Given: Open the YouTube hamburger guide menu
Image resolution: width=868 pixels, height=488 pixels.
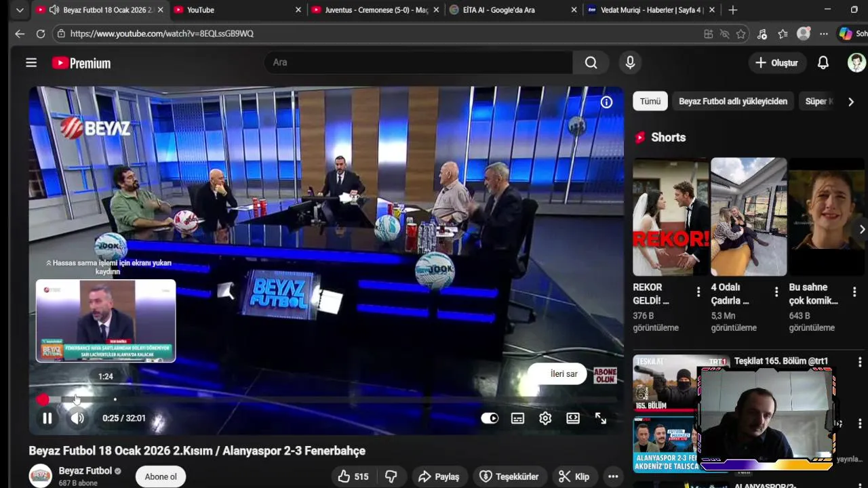Looking at the screenshot, I should [x=31, y=62].
